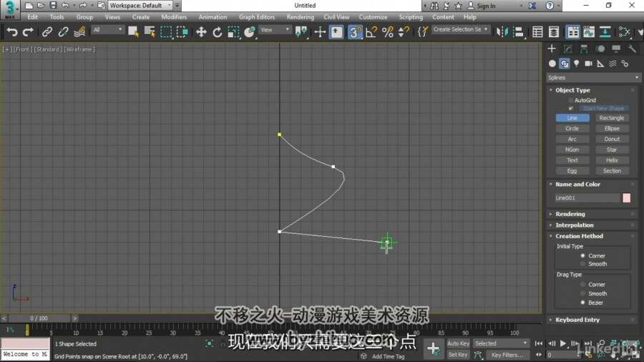644x362 pixels.
Task: Click the Mirror tool icon
Action: (x=502, y=32)
